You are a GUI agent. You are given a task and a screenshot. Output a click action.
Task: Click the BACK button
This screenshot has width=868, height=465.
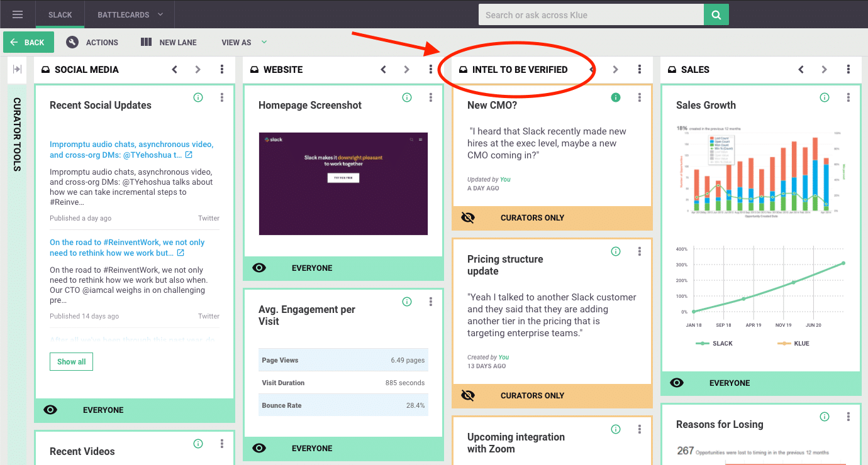[28, 42]
